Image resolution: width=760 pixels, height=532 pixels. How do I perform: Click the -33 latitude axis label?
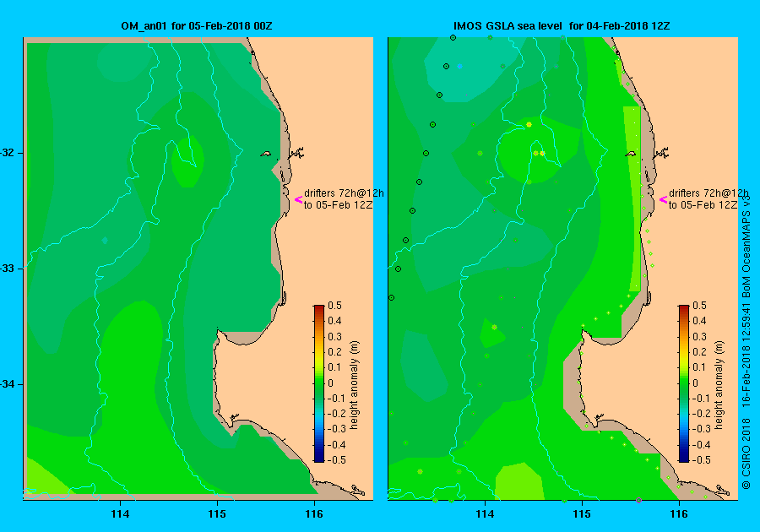[8, 269]
